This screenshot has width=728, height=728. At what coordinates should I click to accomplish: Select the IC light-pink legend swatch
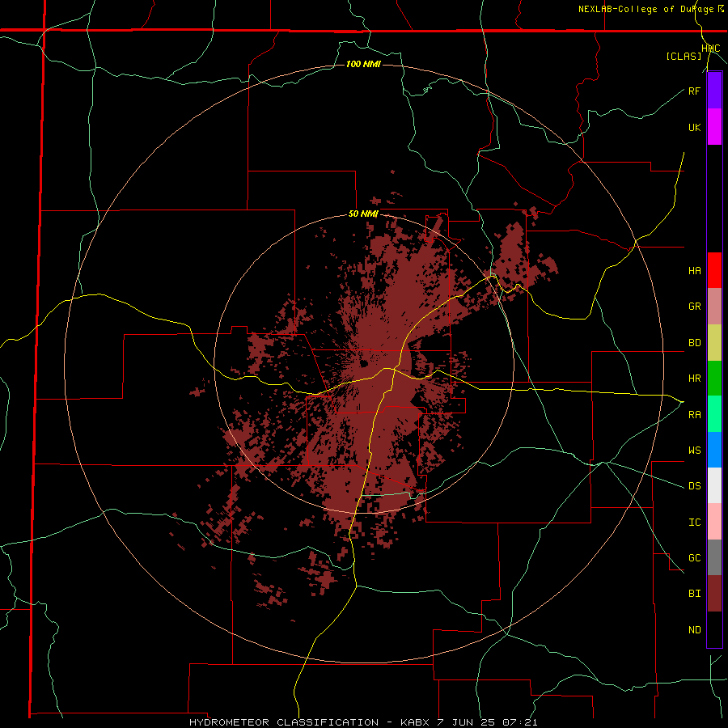click(x=714, y=522)
